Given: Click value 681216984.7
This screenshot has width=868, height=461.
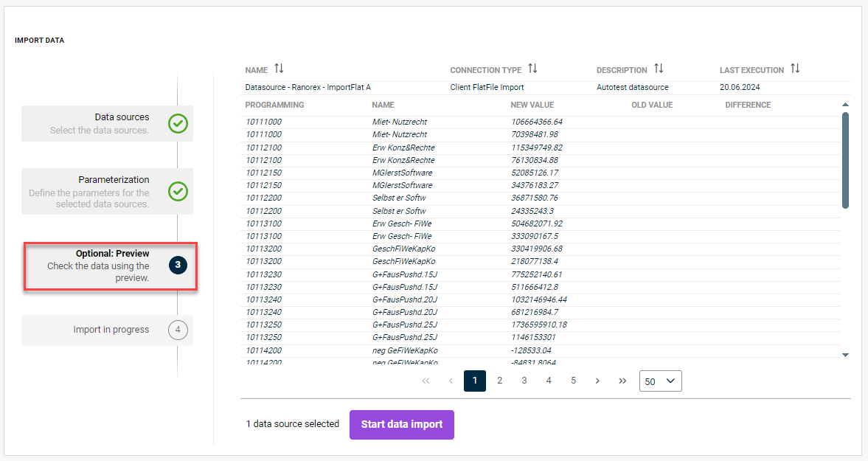Looking at the screenshot, I should click(535, 312).
